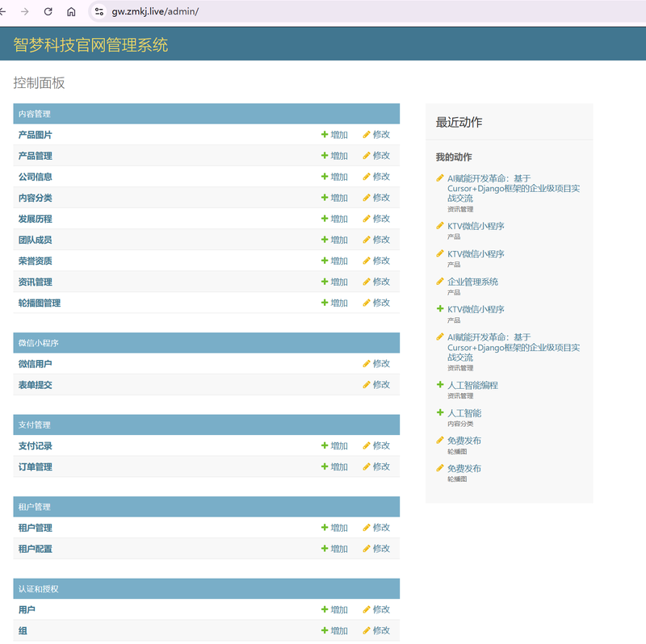This screenshot has height=644, width=646.
Task: Add a new 产品图片 entry
Action: (334, 135)
